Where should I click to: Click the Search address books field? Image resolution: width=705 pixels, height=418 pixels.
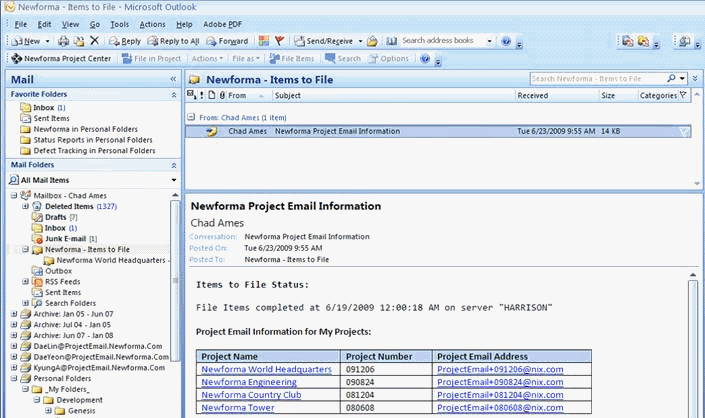pyautogui.click(x=442, y=41)
